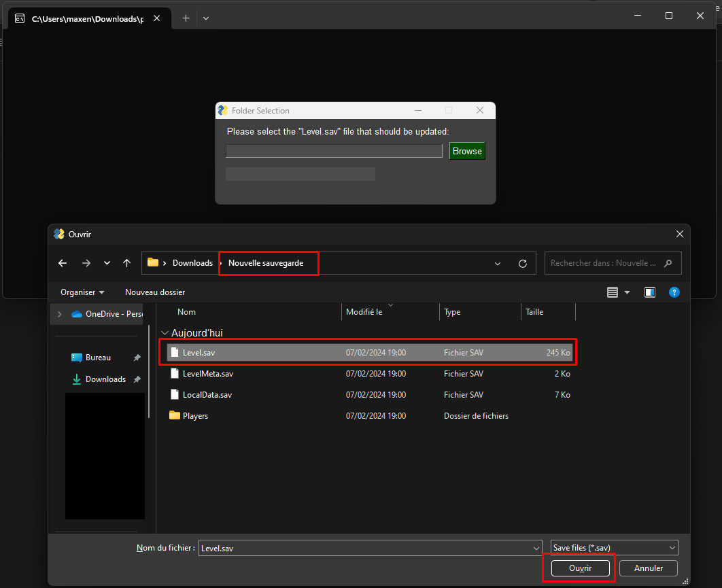
Task: Click the Nom du fichier input field
Action: 367,548
